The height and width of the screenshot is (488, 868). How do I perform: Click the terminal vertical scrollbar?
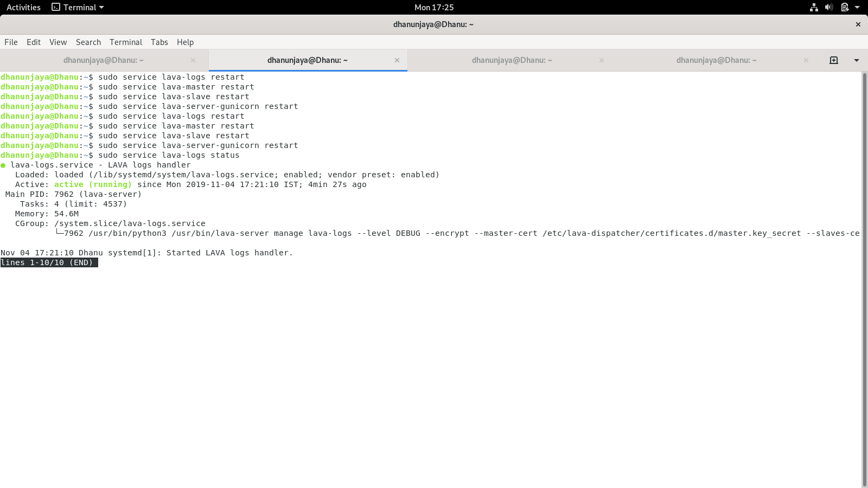864,279
